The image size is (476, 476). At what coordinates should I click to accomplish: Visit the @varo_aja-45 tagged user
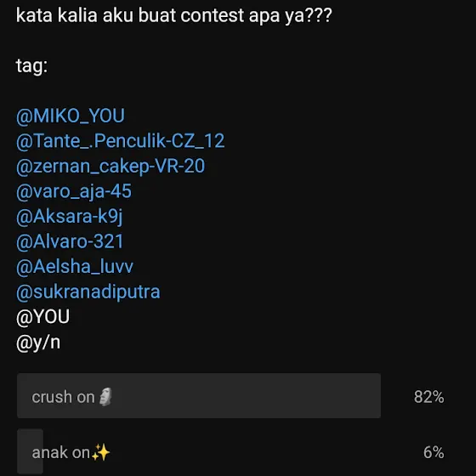[x=74, y=191]
